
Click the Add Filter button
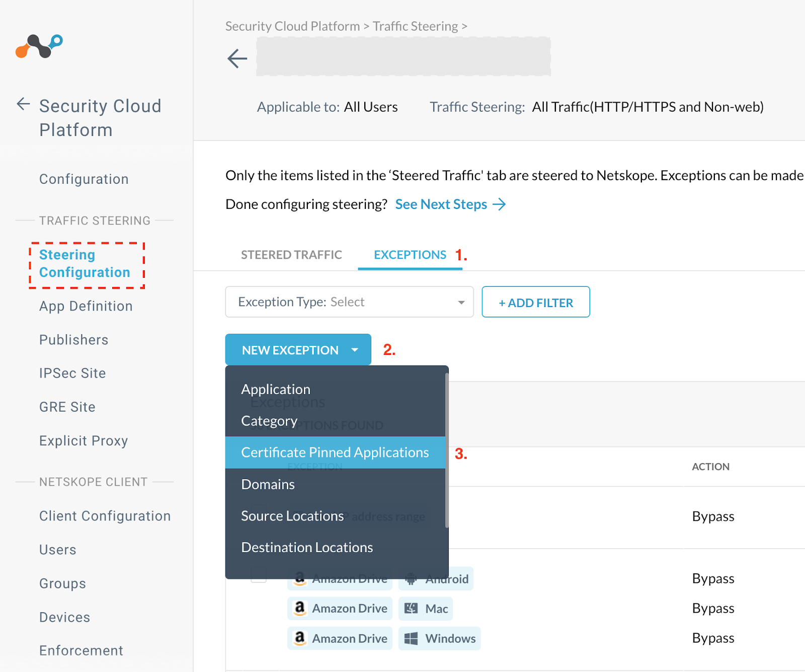(x=536, y=302)
